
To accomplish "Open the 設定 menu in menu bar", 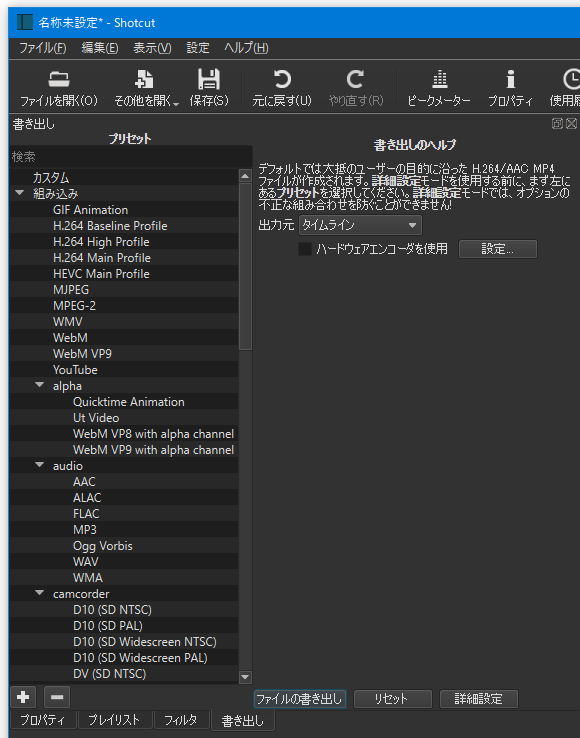I will pos(198,48).
